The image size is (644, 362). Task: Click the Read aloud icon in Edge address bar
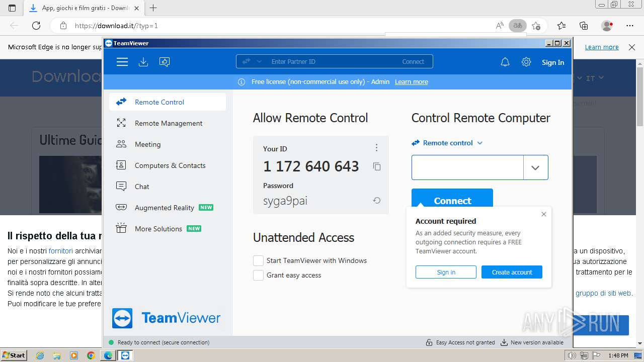coord(500,26)
